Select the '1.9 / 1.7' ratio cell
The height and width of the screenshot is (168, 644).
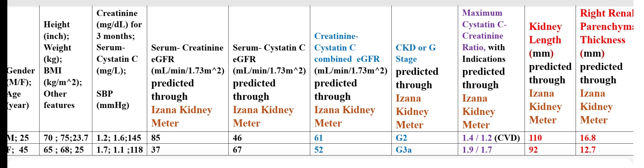477,150
